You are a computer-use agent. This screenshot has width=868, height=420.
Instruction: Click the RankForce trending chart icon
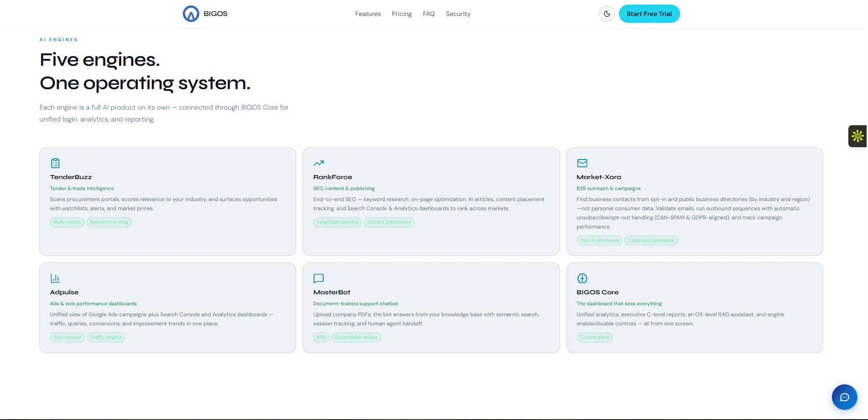coord(319,163)
